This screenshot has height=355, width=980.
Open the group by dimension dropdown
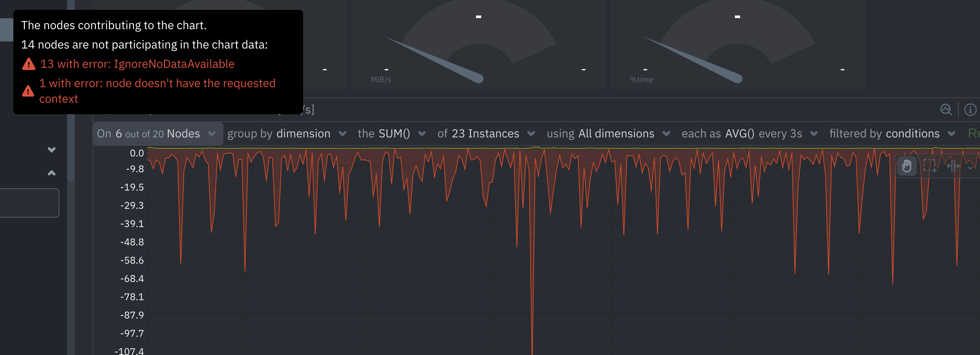[287, 134]
